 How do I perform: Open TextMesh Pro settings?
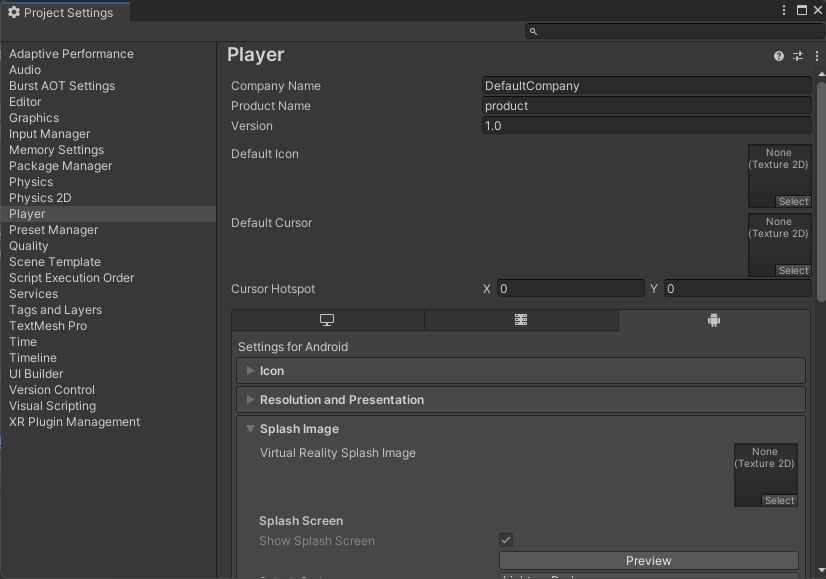pyautogui.click(x=108, y=326)
